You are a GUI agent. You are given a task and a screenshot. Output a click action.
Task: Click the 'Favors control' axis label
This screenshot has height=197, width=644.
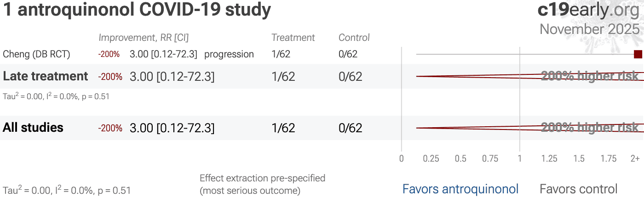pyautogui.click(x=578, y=189)
